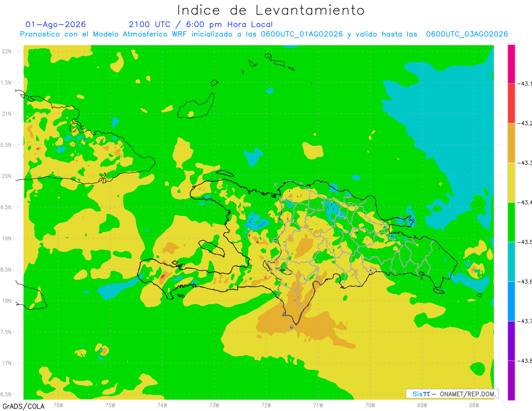Viewport: 532px width, 411px height.
Task: Click the legend value "-43.2"
Action: pyautogui.click(x=526, y=123)
